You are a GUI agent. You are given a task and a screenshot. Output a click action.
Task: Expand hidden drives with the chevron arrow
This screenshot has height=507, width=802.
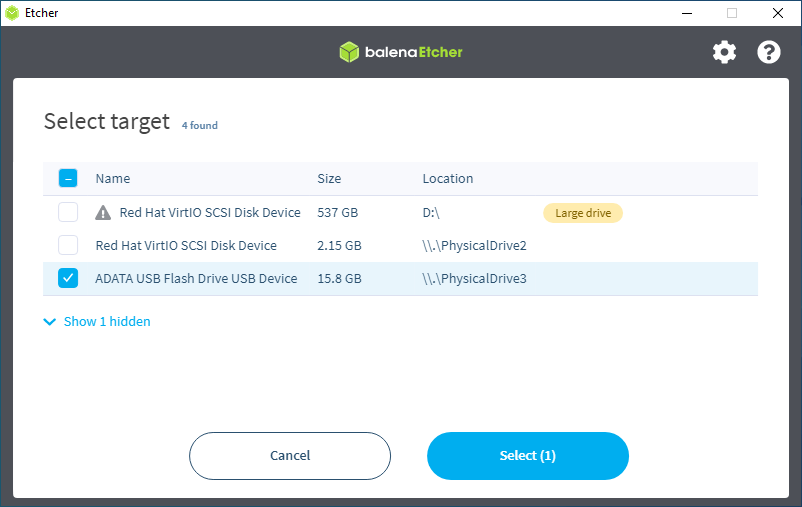[x=50, y=322]
